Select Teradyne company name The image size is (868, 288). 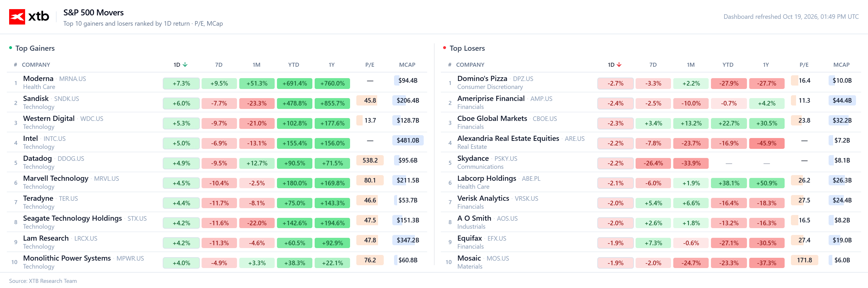coord(38,198)
